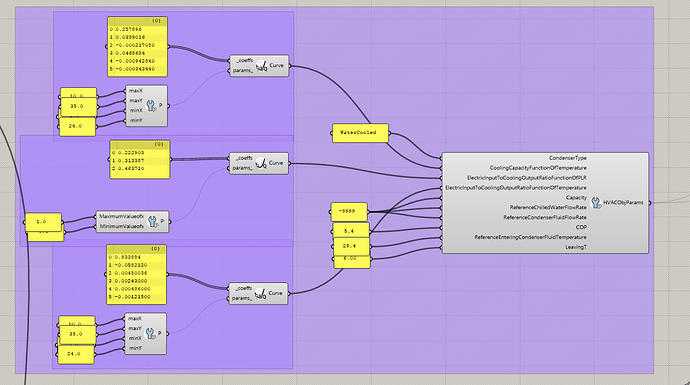Select Curve icon fed by the 0.933884 panel
The width and height of the screenshot is (690, 385).
tap(261, 293)
